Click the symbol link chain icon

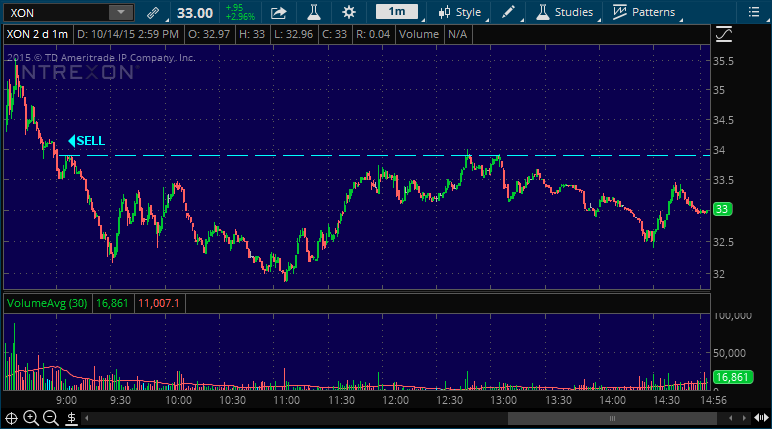[x=153, y=13]
